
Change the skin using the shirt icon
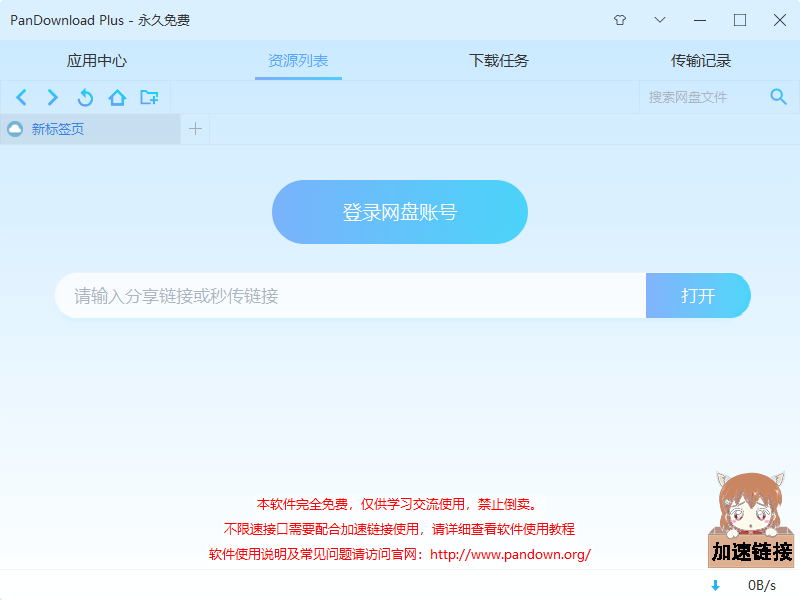point(619,19)
